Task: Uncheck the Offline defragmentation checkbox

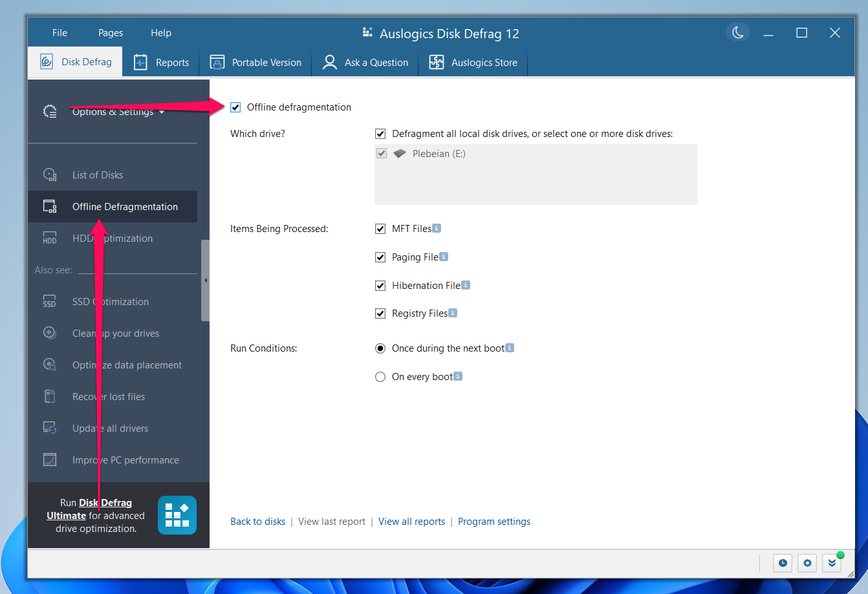Action: pos(235,107)
